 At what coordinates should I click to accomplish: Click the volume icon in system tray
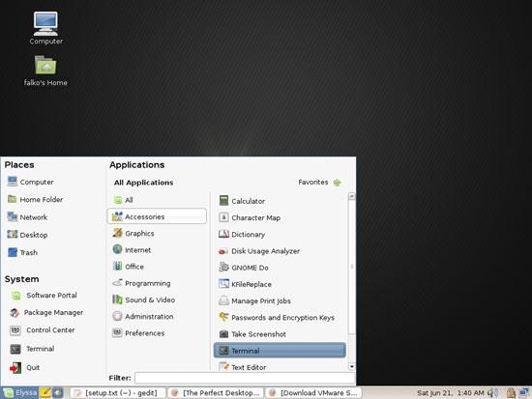point(492,393)
